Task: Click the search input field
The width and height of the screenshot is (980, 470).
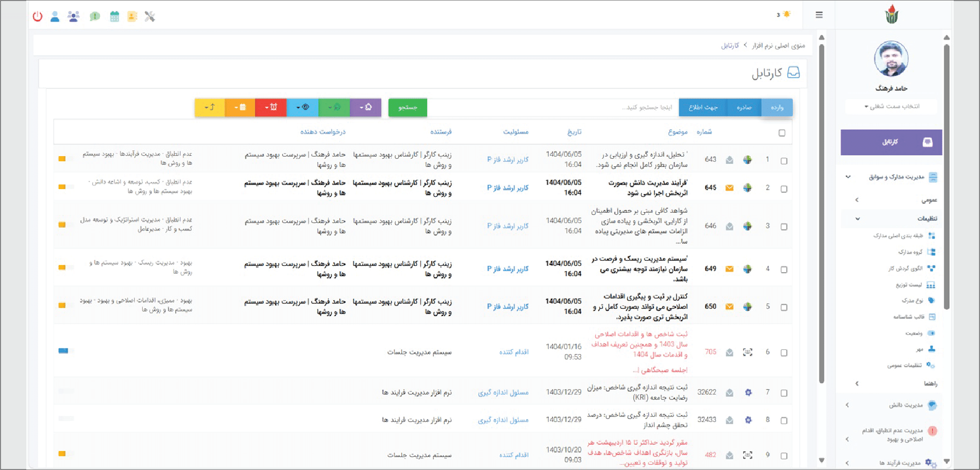Action: [552, 107]
